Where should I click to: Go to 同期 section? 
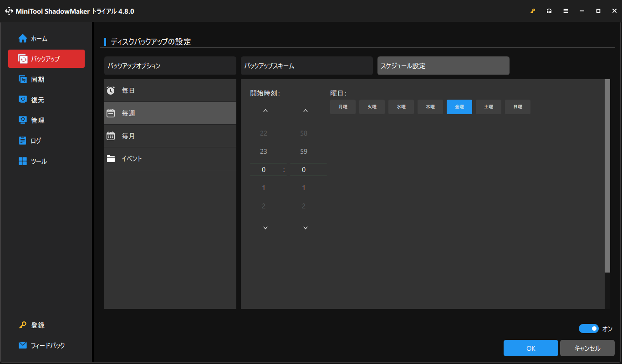click(46, 79)
